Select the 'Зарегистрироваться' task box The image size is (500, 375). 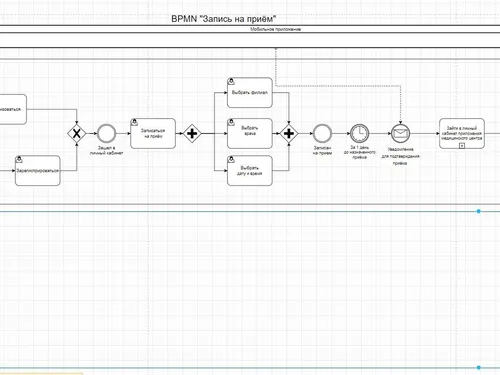(x=38, y=170)
